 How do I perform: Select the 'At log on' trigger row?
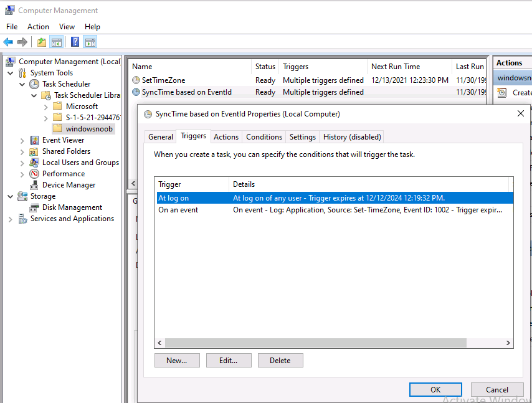click(335, 198)
